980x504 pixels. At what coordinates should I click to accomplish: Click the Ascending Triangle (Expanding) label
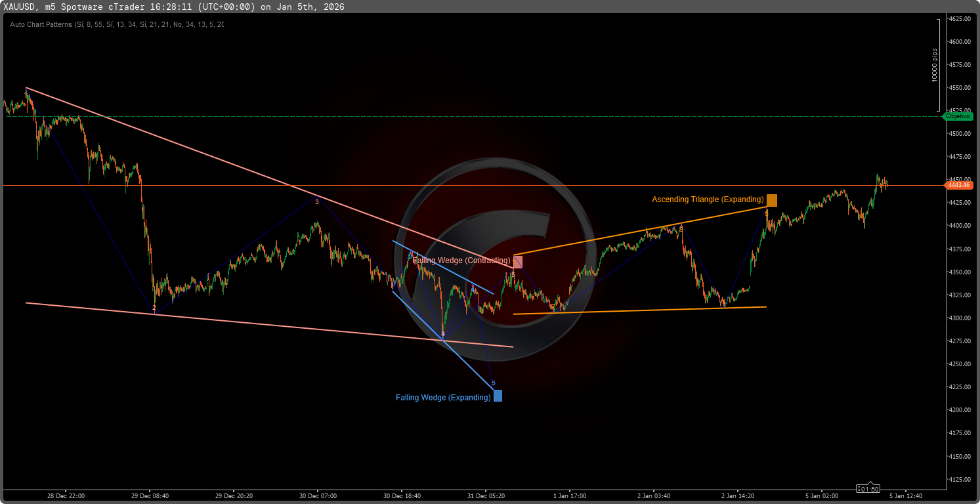click(x=708, y=199)
